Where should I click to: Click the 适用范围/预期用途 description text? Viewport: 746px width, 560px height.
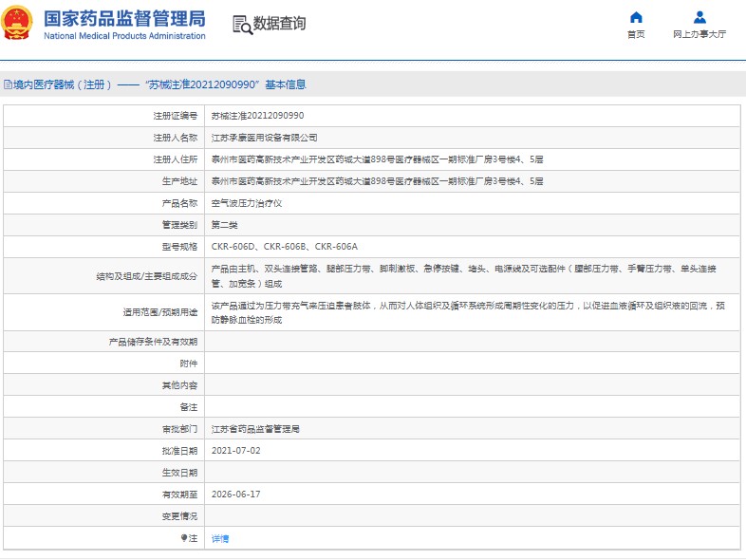click(468, 312)
